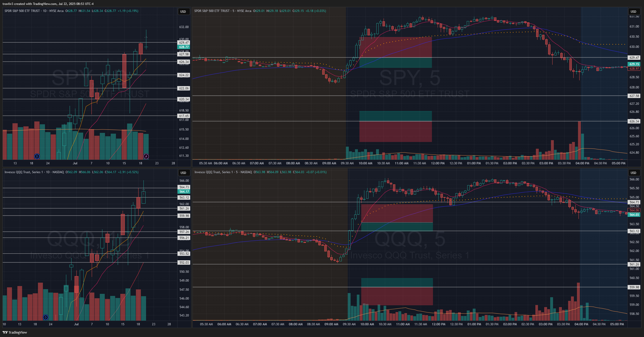Open USD currency selector on QQQ daily chart

pyautogui.click(x=183, y=173)
